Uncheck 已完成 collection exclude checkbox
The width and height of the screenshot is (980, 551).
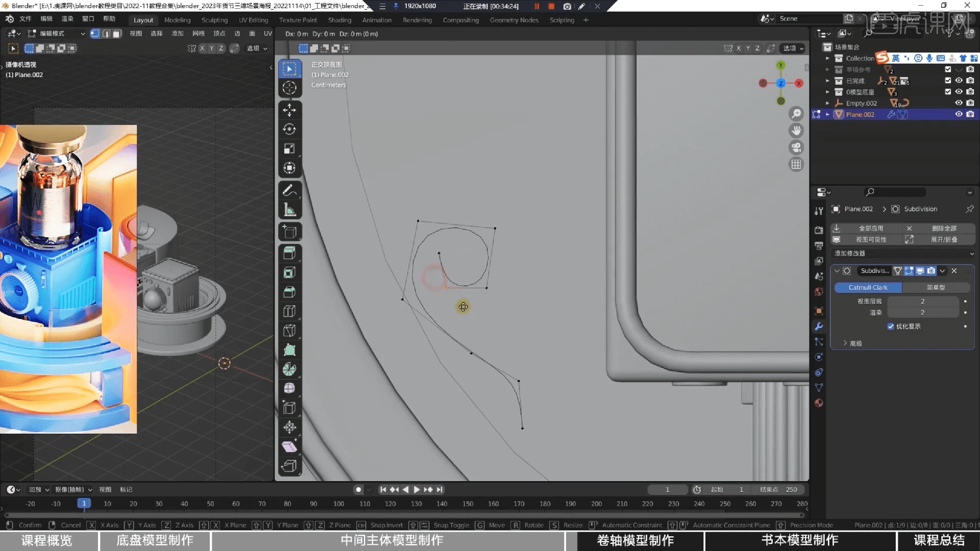948,81
